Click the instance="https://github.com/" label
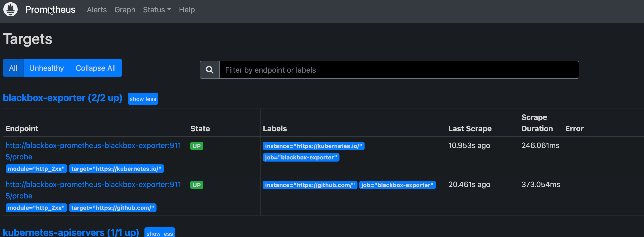644x237 pixels. pyautogui.click(x=310, y=185)
